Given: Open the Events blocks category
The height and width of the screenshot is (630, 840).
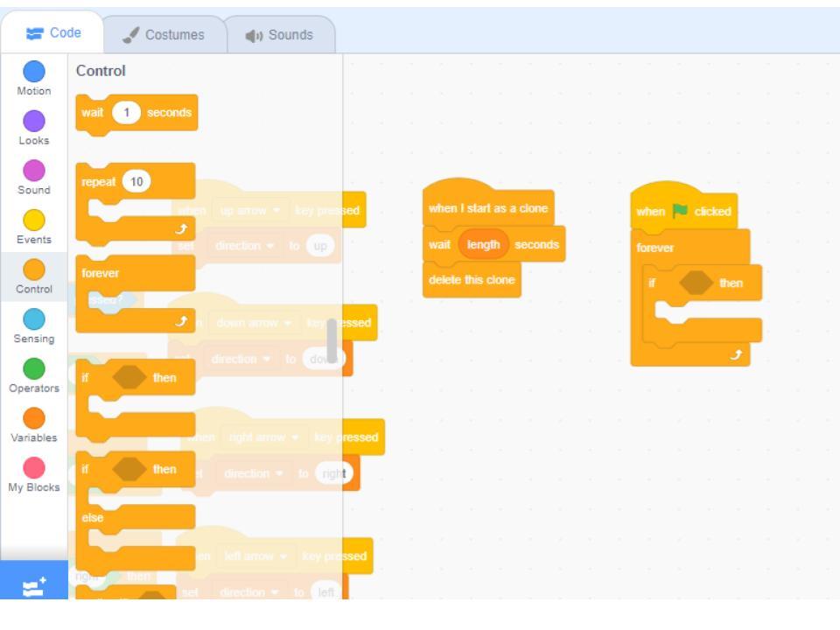Looking at the screenshot, I should click(34, 227).
